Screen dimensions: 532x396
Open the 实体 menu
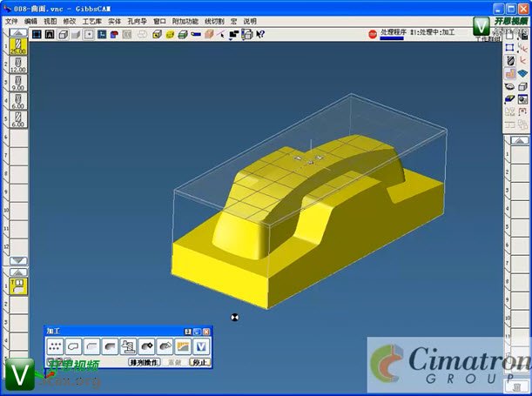(x=114, y=22)
